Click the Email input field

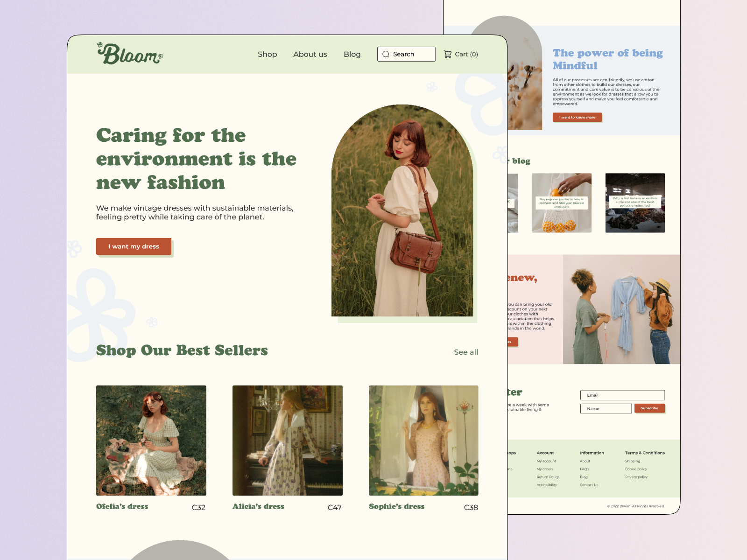622,395
